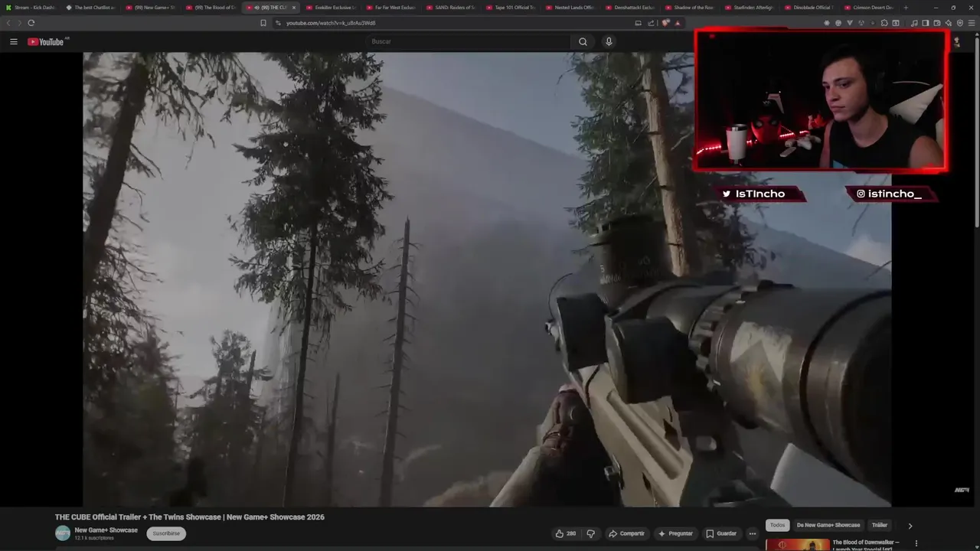Show more filter chips with right chevron
The image size is (980, 551).
pyautogui.click(x=910, y=526)
